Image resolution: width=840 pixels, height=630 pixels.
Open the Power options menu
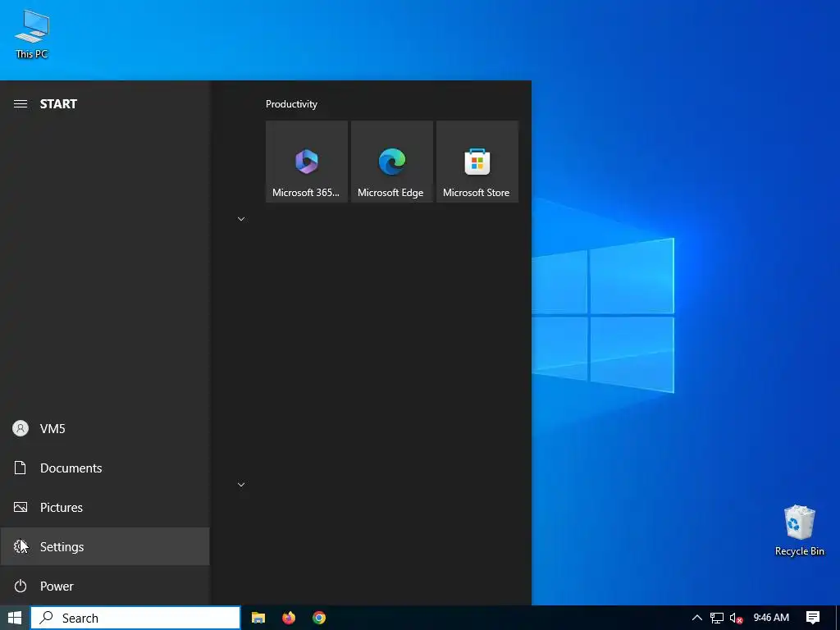point(105,586)
